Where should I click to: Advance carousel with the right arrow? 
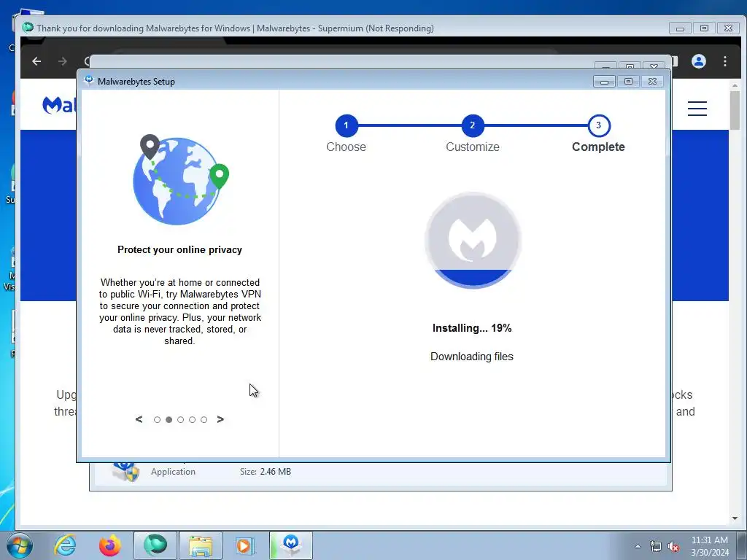[220, 419]
